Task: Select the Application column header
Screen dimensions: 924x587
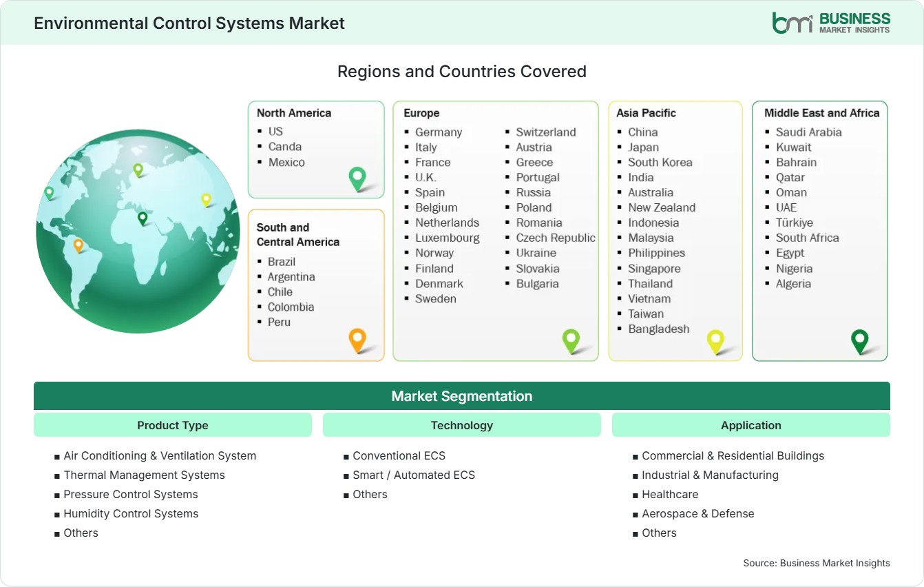Action: coord(751,425)
